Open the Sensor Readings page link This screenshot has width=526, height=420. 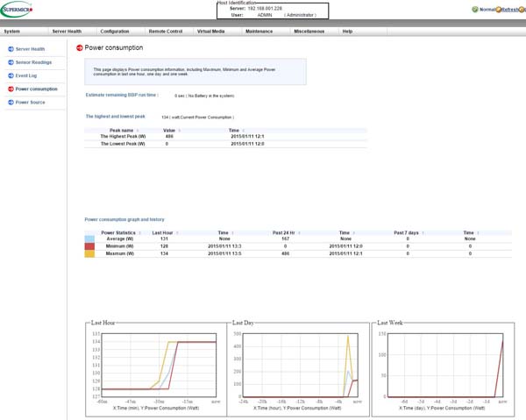(34, 62)
